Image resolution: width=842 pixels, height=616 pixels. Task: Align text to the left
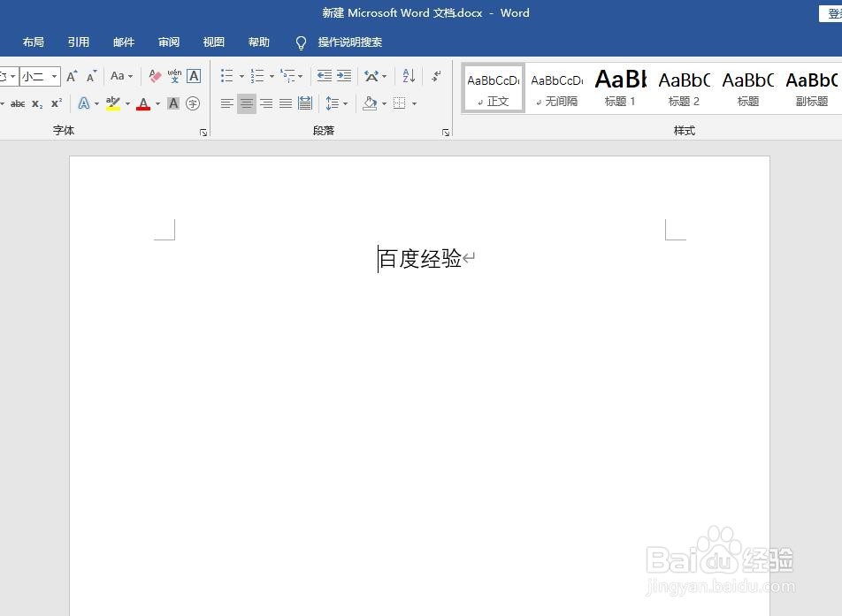coord(227,103)
